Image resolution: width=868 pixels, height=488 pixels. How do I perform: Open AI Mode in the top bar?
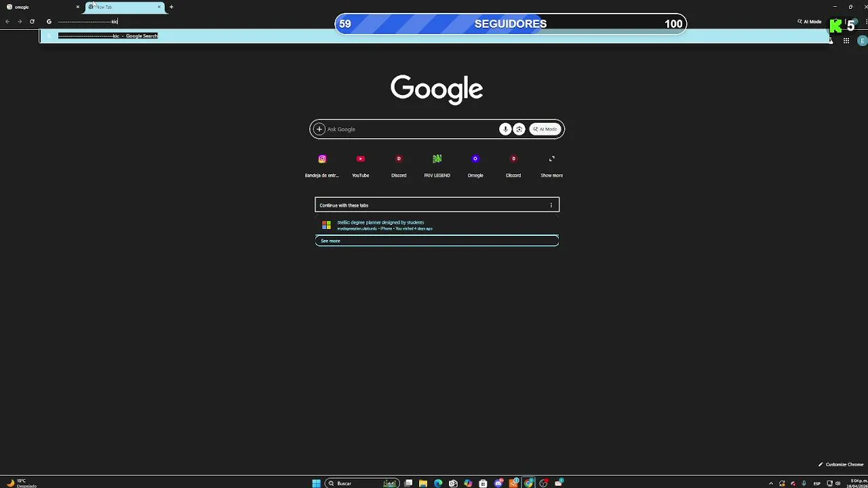coord(810,22)
